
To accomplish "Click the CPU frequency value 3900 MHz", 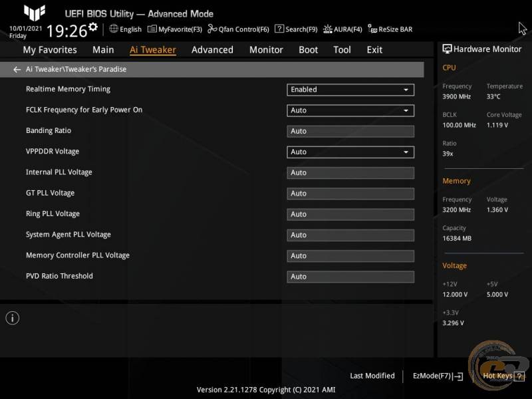I will (x=457, y=96).
